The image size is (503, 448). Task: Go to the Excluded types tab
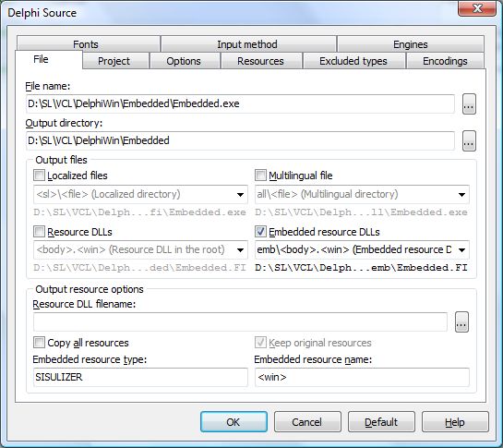point(353,61)
